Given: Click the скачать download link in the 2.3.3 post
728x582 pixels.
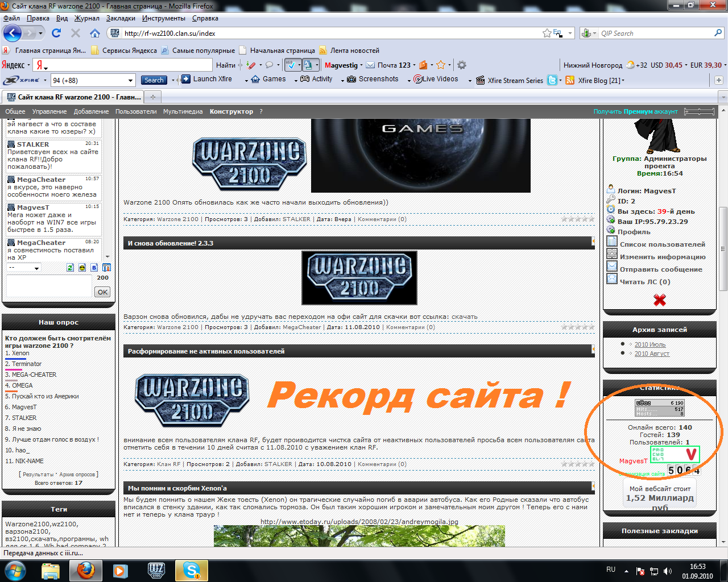Looking at the screenshot, I should point(465,317).
